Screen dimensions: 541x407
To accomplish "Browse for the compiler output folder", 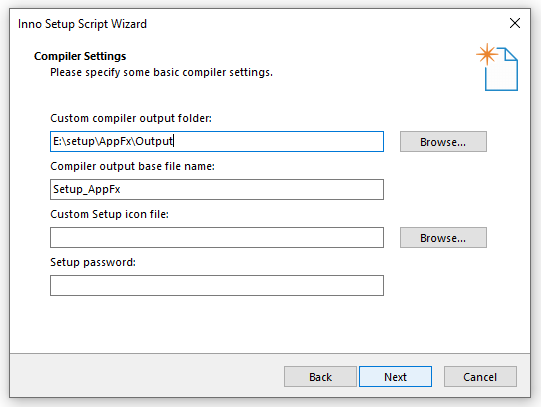I will pos(443,141).
